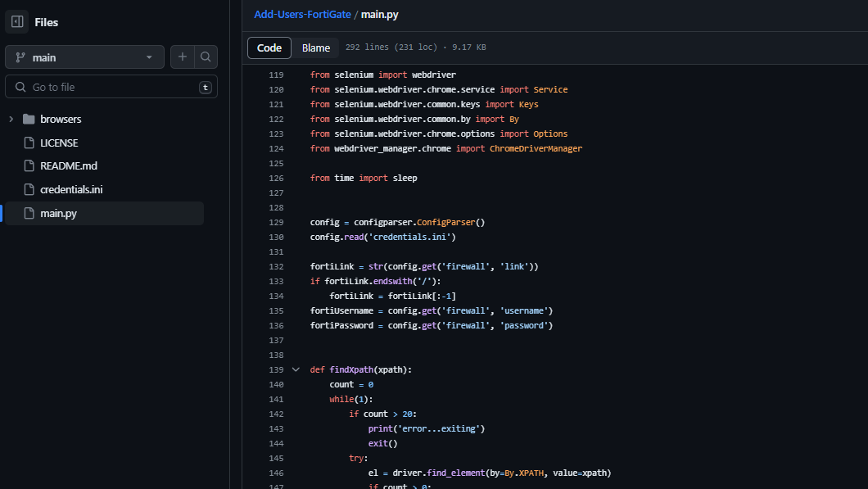Click 'while(1):' on line 141

click(x=351, y=399)
